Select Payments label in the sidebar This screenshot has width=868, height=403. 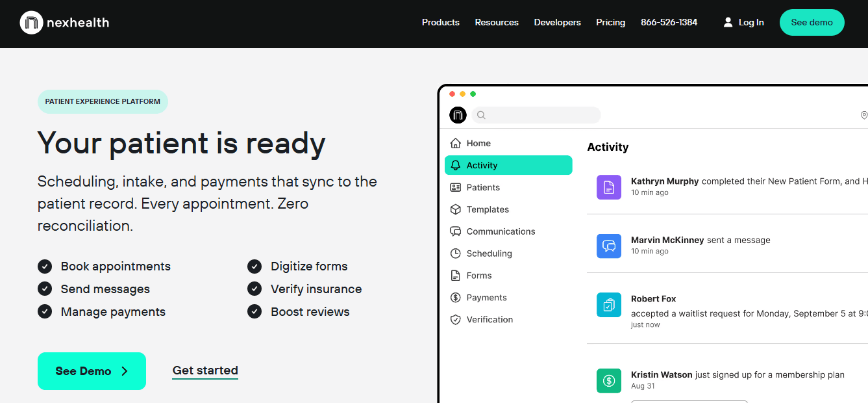click(486, 298)
